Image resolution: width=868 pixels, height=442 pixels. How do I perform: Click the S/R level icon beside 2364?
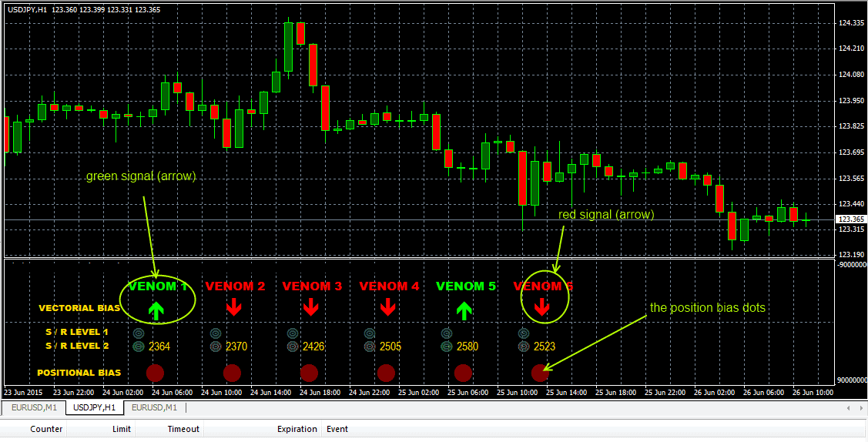coord(139,347)
